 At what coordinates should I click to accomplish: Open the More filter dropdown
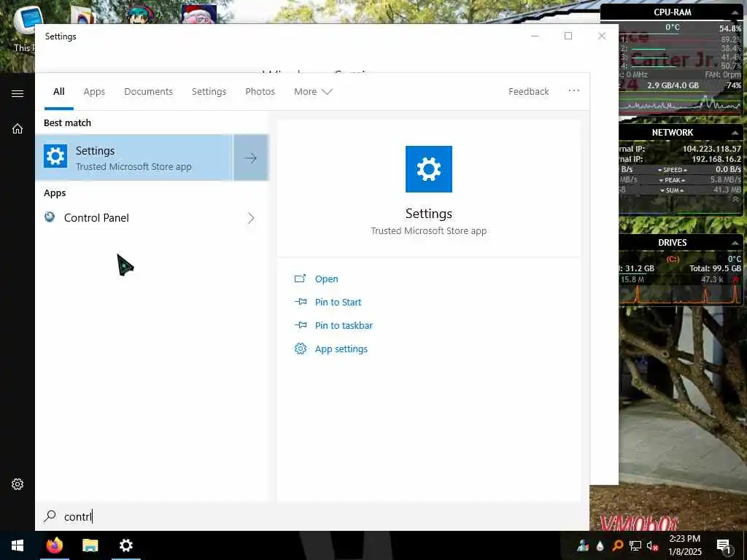click(313, 91)
